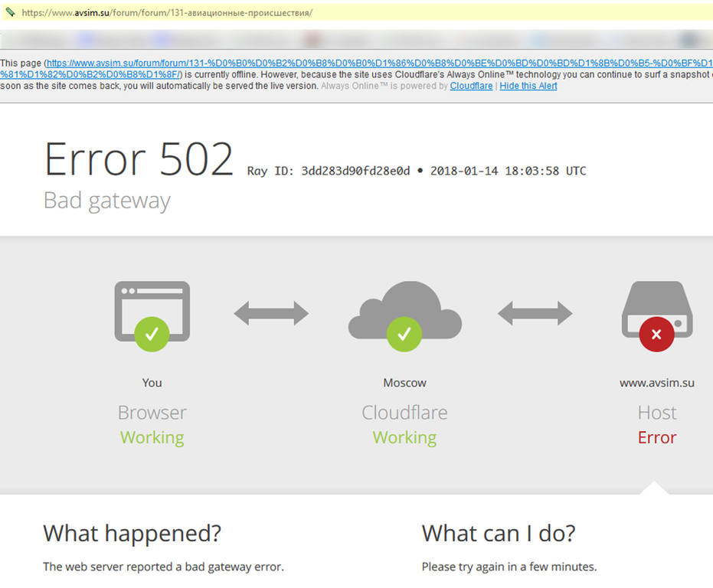
Task: Click the bad gateway error explanation text
Action: [x=163, y=567]
